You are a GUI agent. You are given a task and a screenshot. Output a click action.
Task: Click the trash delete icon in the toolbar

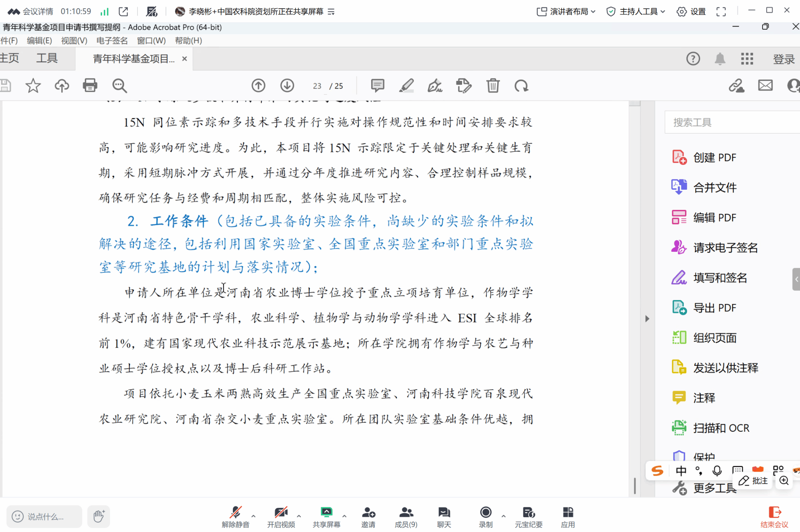click(x=493, y=85)
